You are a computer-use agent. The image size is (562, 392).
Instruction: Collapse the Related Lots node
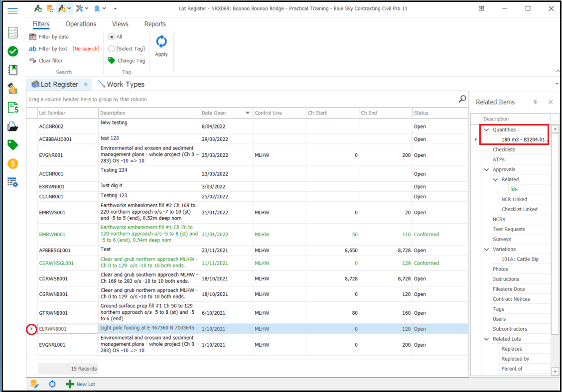(486, 339)
